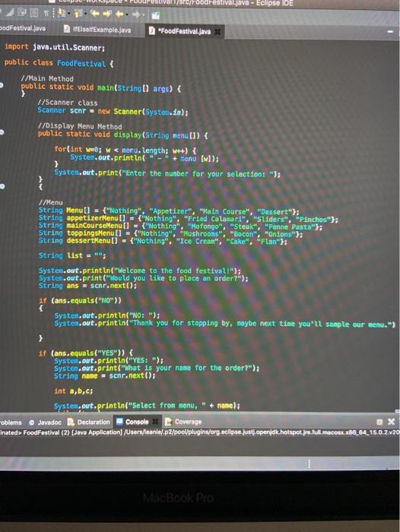Close the Console view tab

[x=155, y=422]
